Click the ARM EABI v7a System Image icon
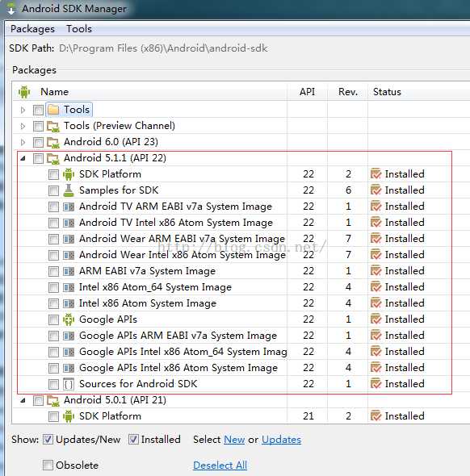Image resolution: width=470 pixels, height=476 pixels. 69,271
